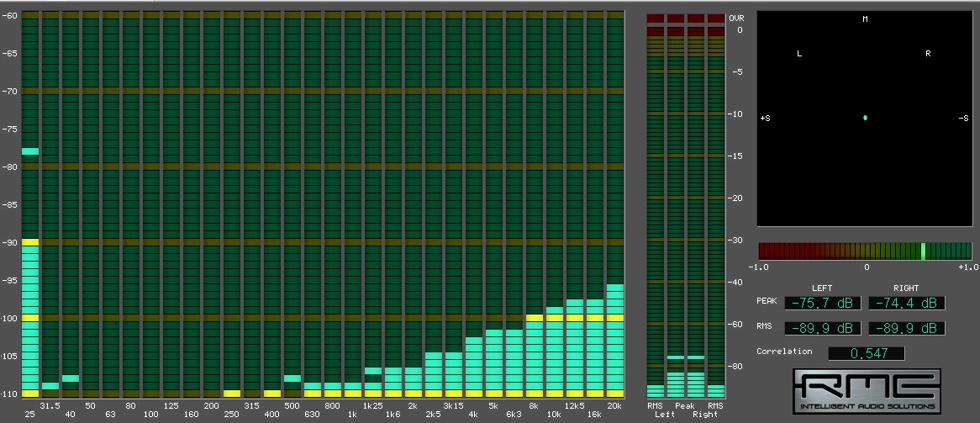Click the -100 label on analyzer scale

tap(8, 319)
